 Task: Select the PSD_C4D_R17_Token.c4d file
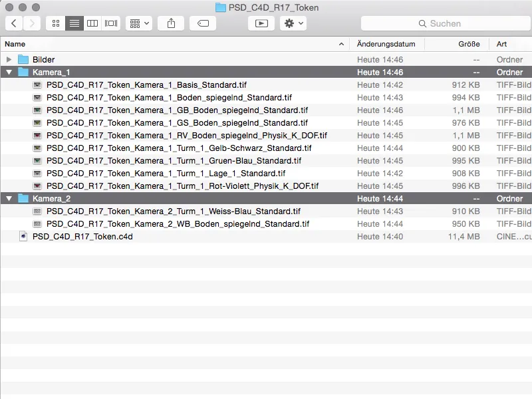tap(266, 237)
